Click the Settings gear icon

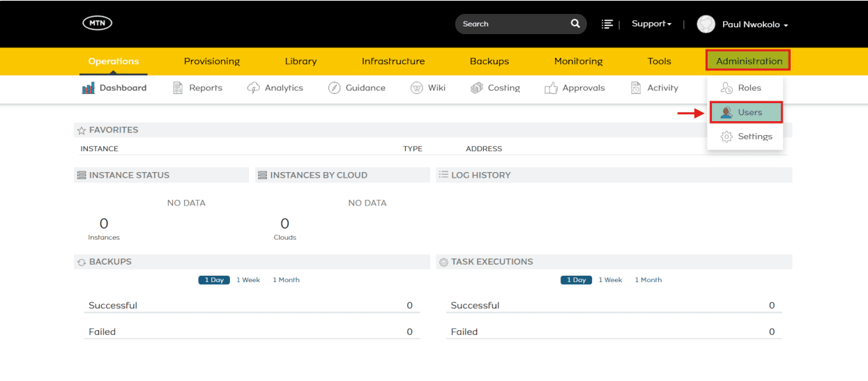pos(726,137)
